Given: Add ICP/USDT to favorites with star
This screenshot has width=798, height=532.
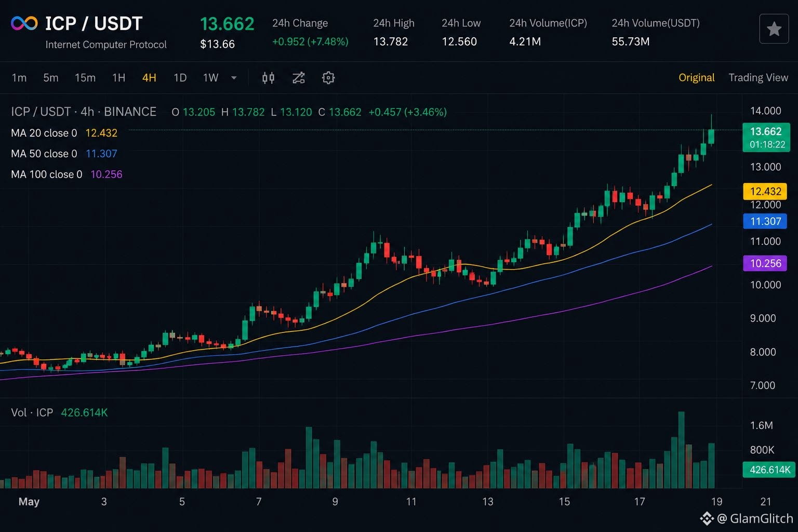Looking at the screenshot, I should (x=774, y=29).
